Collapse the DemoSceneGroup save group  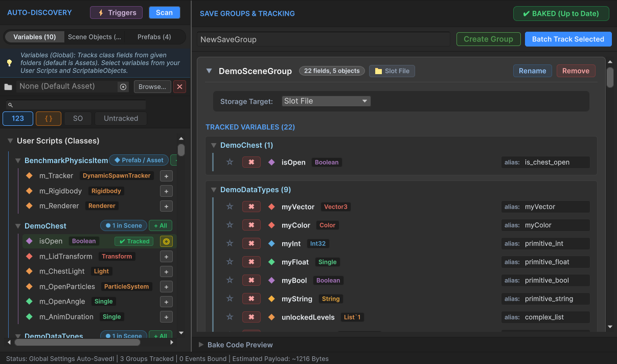209,71
